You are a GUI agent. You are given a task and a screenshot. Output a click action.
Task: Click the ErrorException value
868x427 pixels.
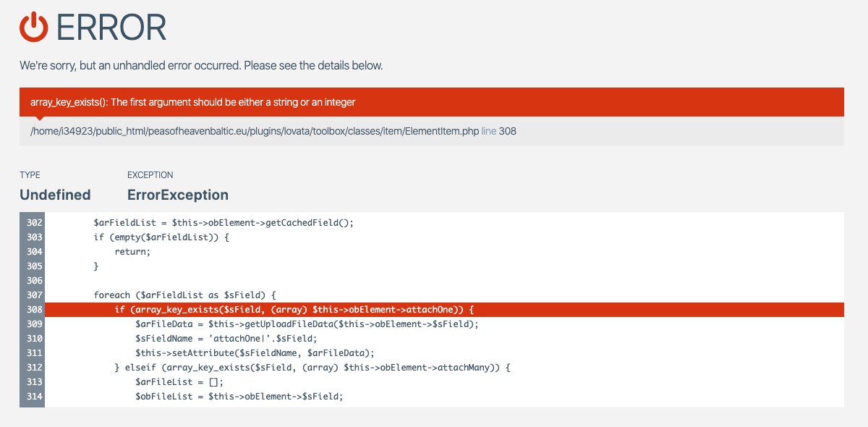(178, 195)
